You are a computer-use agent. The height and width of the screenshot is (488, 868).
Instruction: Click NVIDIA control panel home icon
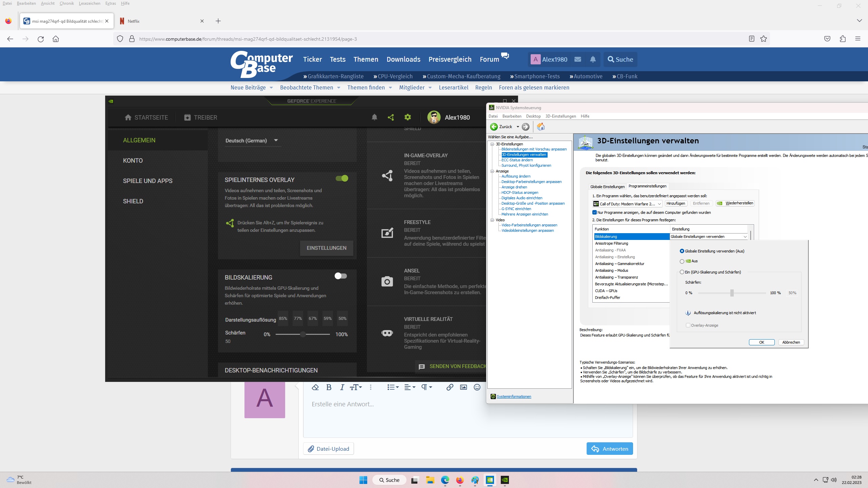click(541, 127)
